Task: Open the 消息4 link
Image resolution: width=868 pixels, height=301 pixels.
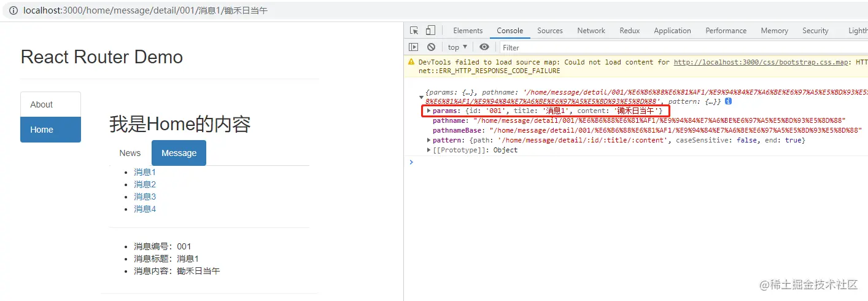Action: tap(145, 209)
